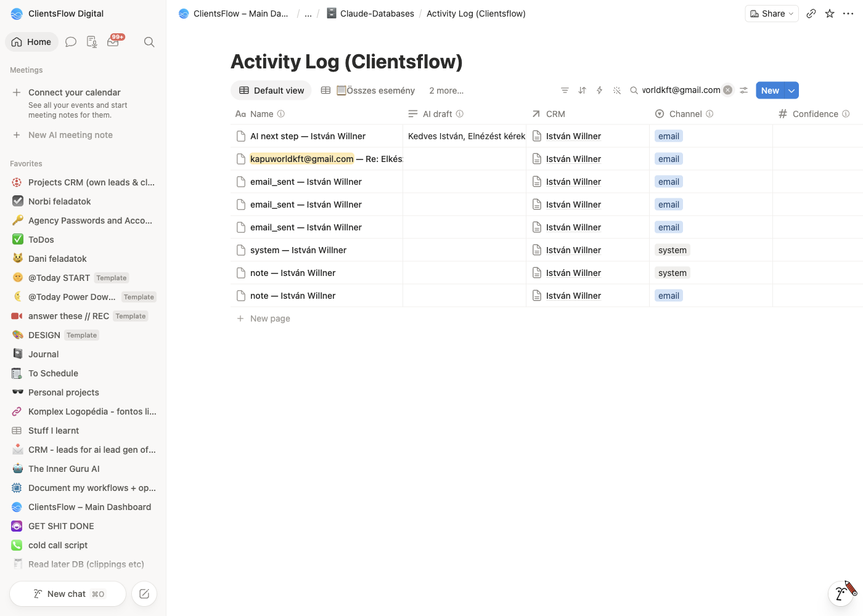Open Stuff I learnt page
This screenshot has height=616, width=863.
83,431
